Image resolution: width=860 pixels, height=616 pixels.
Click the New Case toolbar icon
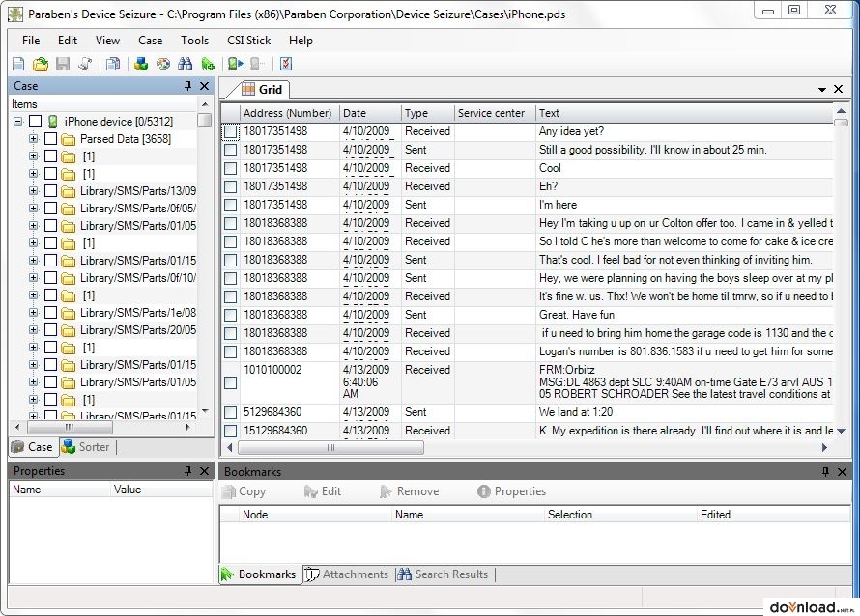click(x=18, y=64)
